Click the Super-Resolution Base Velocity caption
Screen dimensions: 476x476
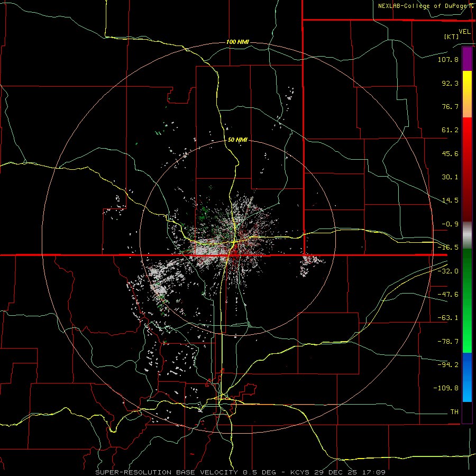240,472
